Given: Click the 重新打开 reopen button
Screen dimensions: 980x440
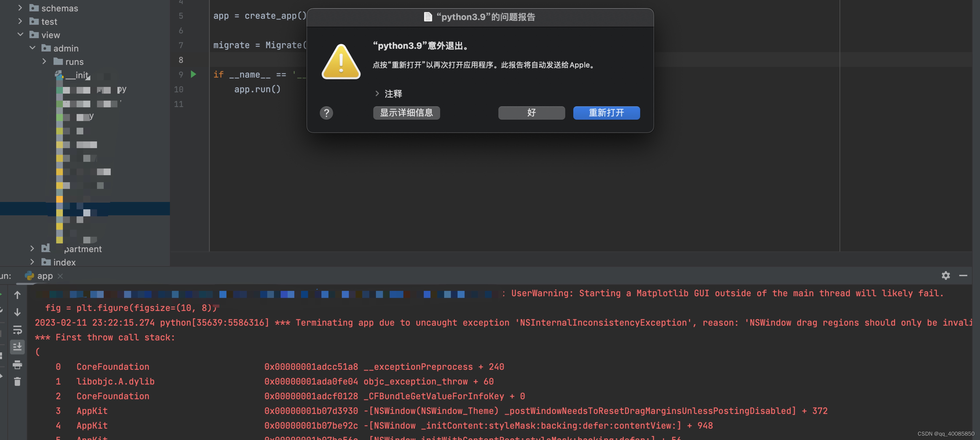Looking at the screenshot, I should click(606, 113).
